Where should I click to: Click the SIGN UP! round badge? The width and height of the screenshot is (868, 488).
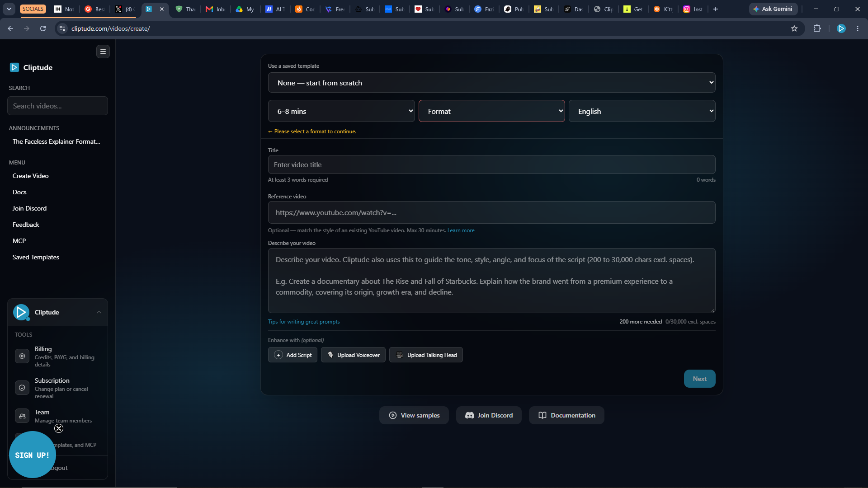pyautogui.click(x=32, y=455)
